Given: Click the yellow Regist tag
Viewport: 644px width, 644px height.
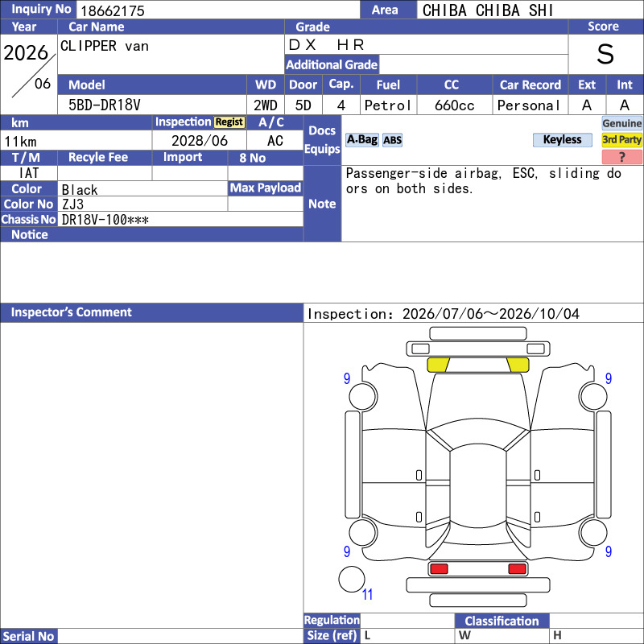Looking at the screenshot, I should click(x=229, y=122).
